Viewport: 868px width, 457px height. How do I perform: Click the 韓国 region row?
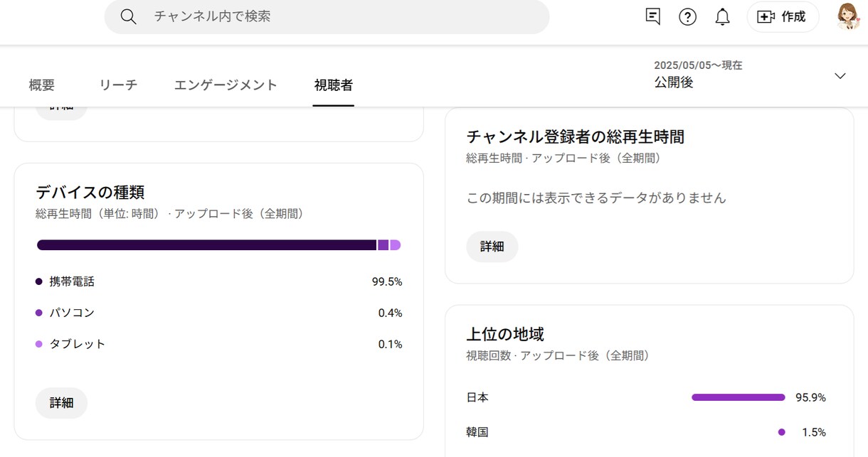click(x=646, y=431)
